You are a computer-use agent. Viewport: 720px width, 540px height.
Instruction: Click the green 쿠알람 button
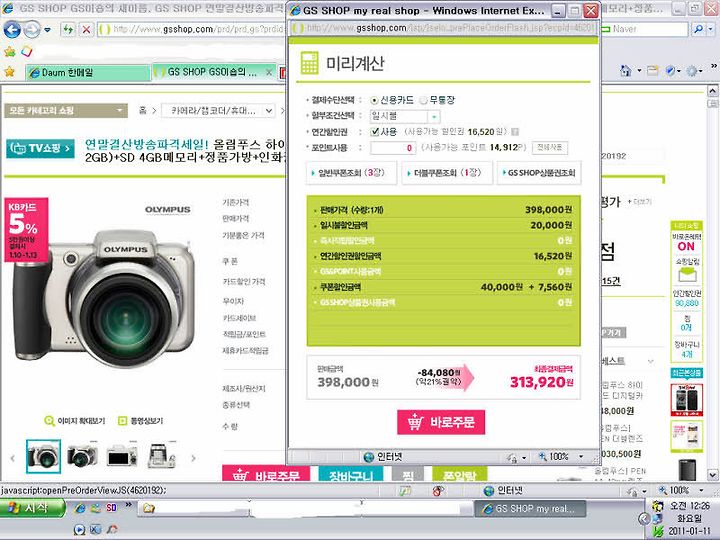460,475
